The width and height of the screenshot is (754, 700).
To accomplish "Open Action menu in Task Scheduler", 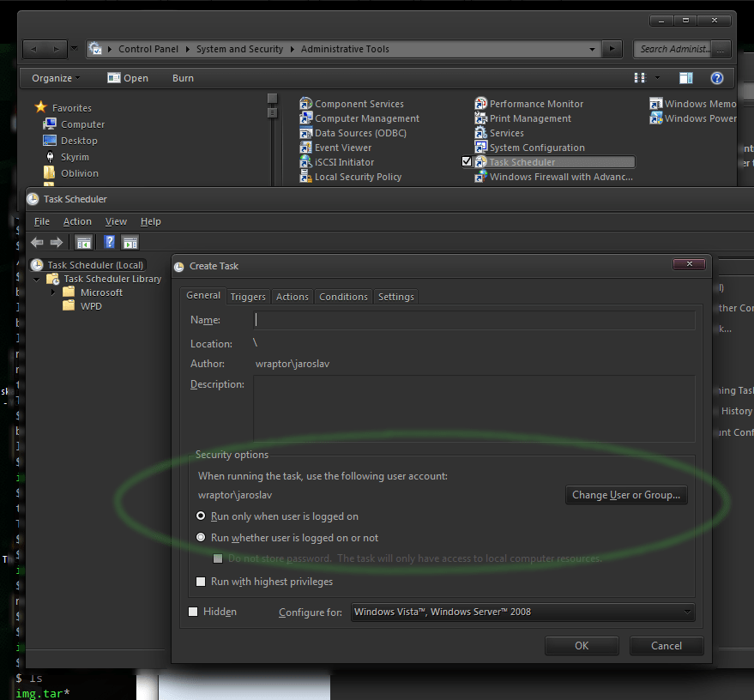I will pos(77,221).
